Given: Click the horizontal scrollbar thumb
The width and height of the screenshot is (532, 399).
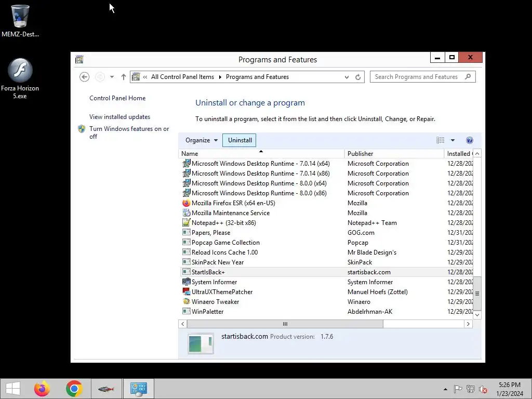Looking at the screenshot, I should pos(285,324).
